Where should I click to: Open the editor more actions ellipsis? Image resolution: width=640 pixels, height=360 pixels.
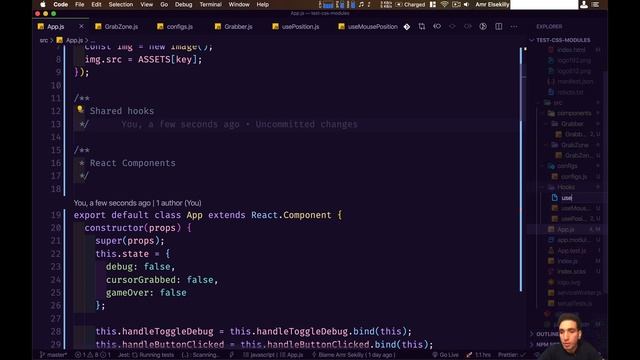(514, 27)
